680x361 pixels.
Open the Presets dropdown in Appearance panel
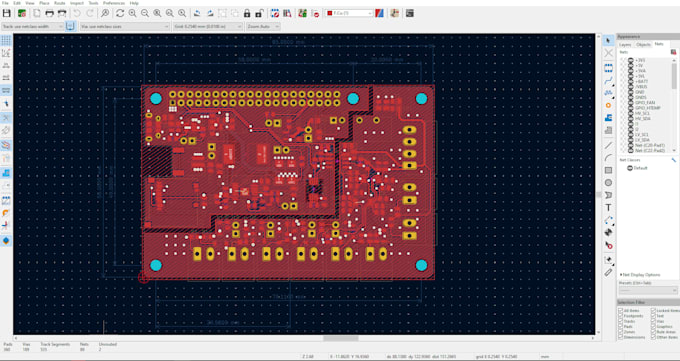coord(648,289)
